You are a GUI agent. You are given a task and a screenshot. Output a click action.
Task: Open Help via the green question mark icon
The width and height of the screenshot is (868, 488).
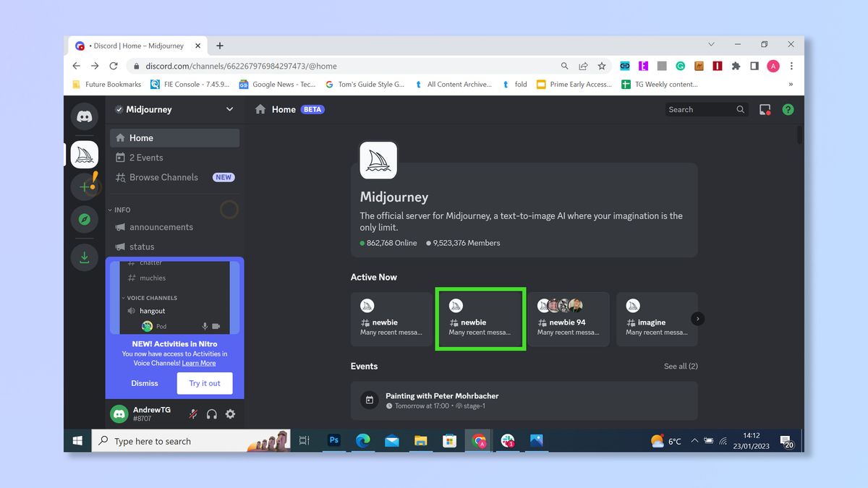click(788, 109)
